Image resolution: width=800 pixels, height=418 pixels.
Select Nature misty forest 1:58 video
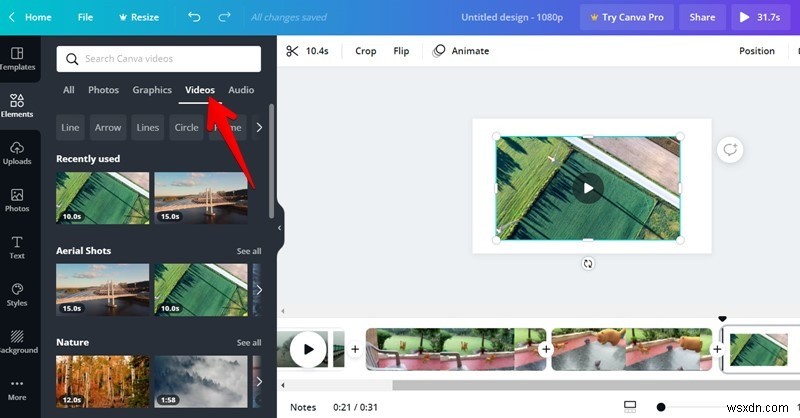coord(201,381)
